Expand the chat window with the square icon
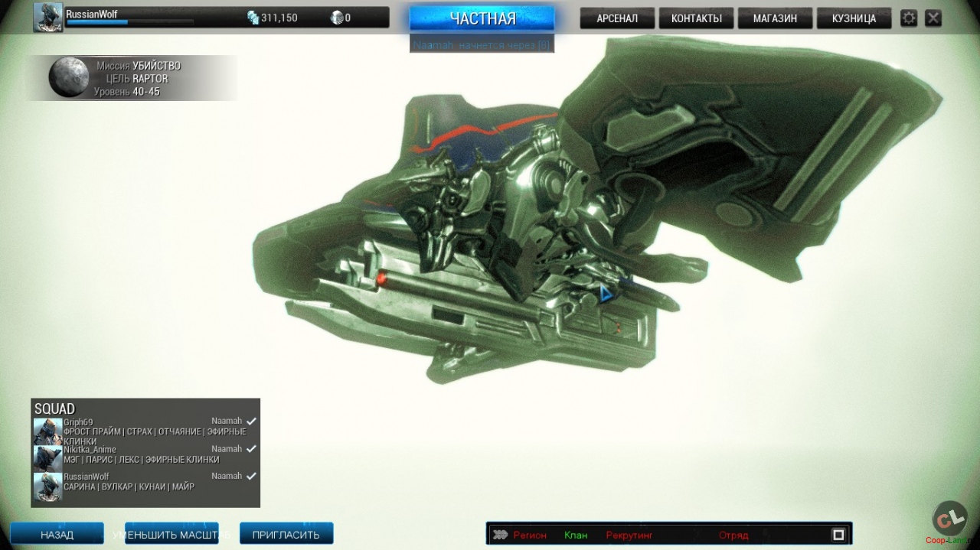The width and height of the screenshot is (980, 550). coord(838,535)
